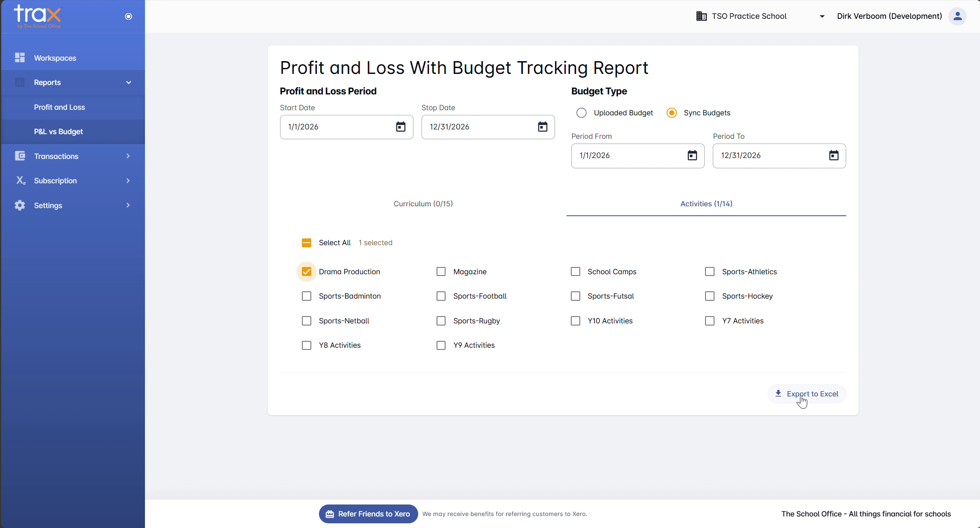Toggle the Select All checkbox
This screenshot has width=980, height=528.
pos(307,243)
